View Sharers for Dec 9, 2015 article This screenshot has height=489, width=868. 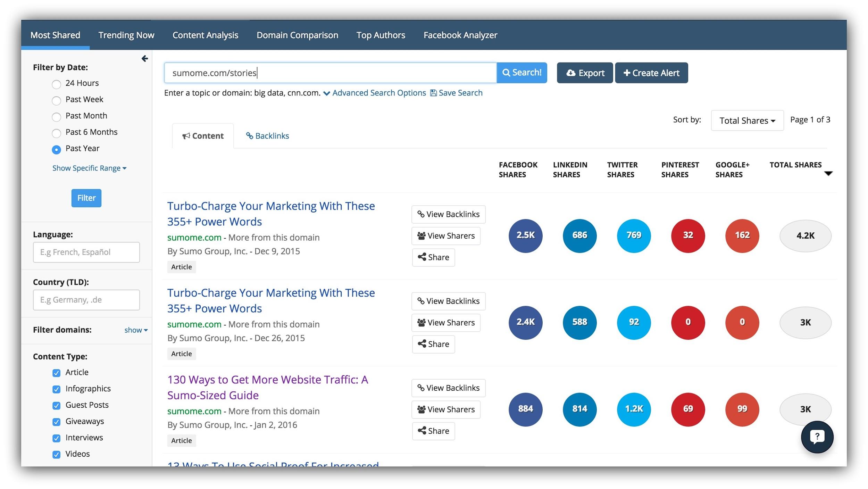pos(446,236)
